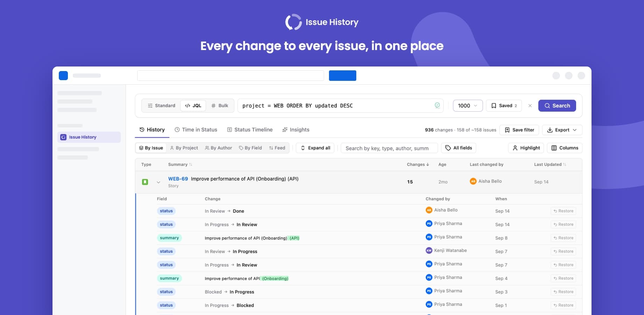
Task: Click Aisha Bello avatar in Last changed by column
Action: point(473,181)
